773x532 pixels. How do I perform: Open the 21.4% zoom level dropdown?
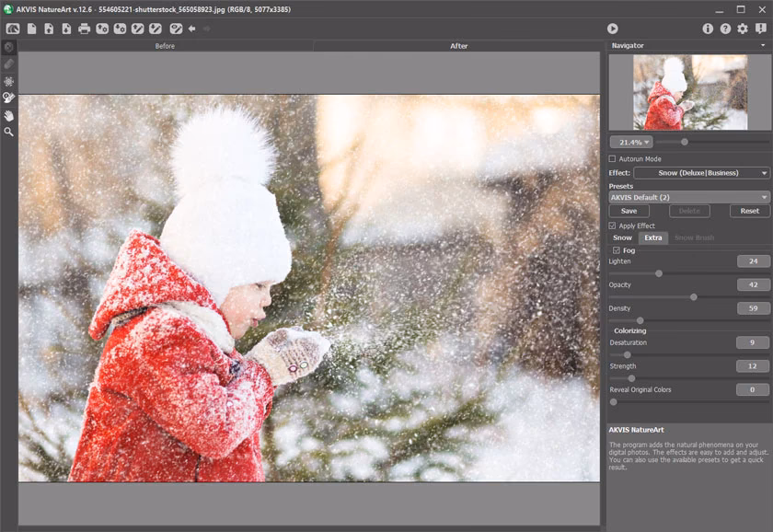click(x=631, y=142)
